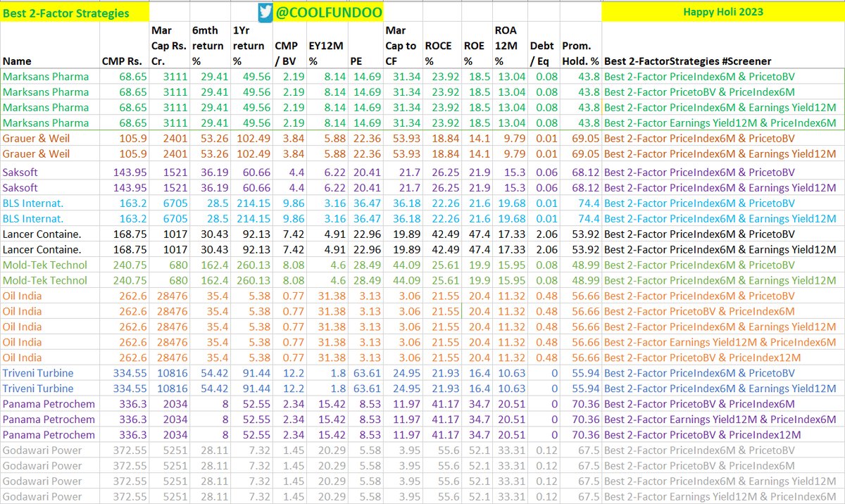Screen dimensions: 845x504
Task: Select Oil India's 'Earnings Yield12M & PriceIndex6M' strategy cell
Action: tap(722, 342)
